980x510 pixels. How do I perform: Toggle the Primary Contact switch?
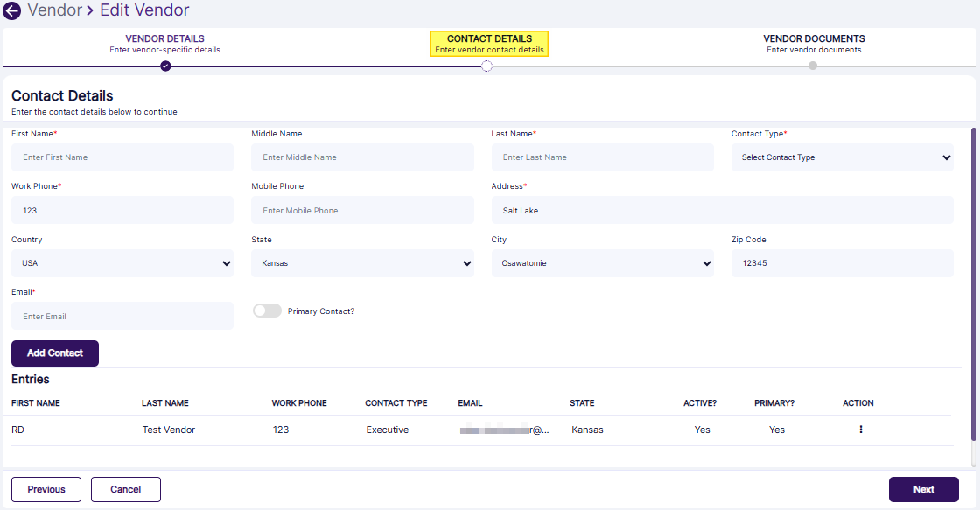pyautogui.click(x=267, y=311)
